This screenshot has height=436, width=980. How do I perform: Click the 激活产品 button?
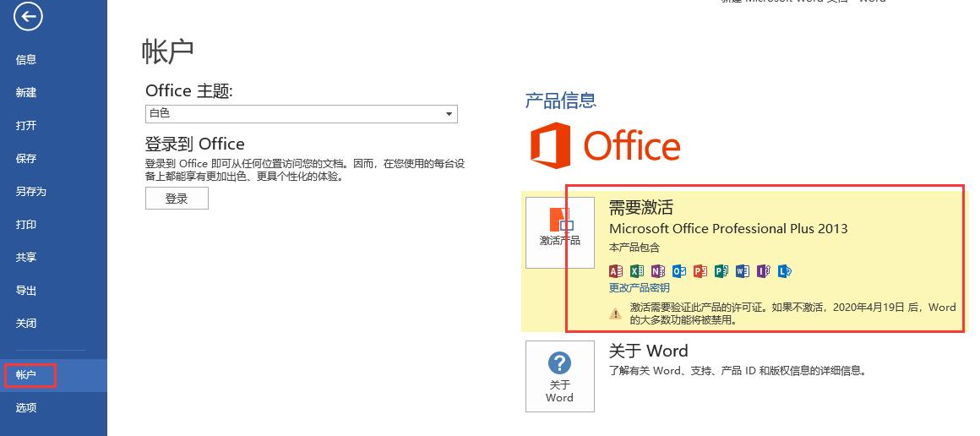point(560,232)
